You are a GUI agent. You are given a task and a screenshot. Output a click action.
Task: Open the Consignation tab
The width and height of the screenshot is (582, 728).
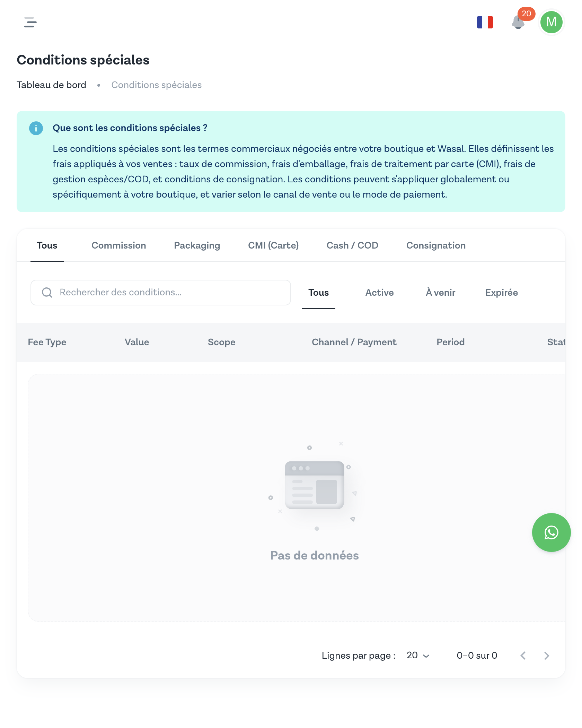tap(436, 245)
